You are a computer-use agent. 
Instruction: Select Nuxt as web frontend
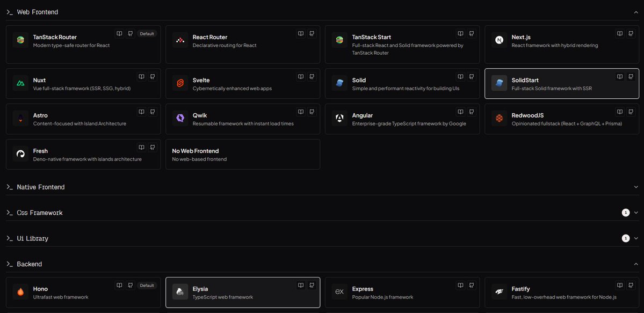83,83
